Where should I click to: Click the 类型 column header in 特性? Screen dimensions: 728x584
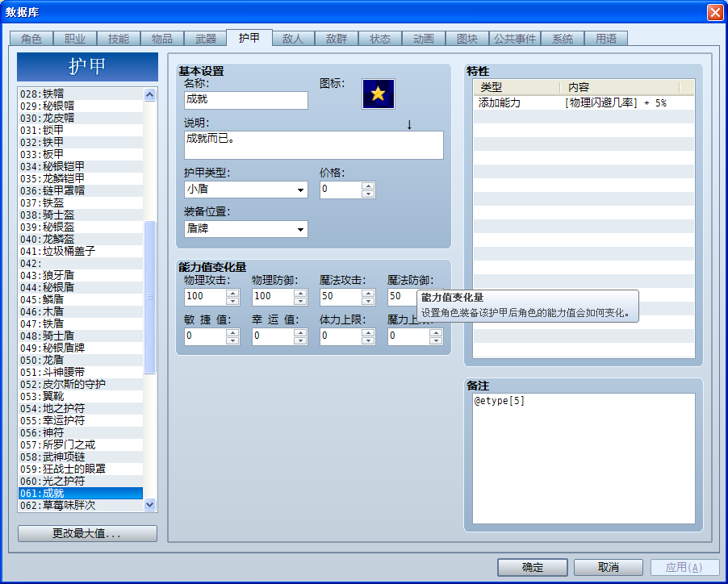[517, 87]
